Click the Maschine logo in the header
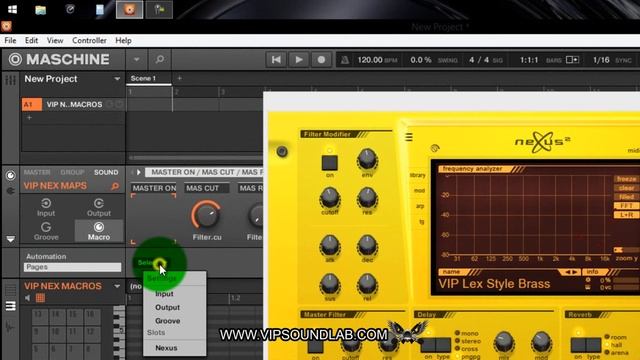 (x=60, y=60)
